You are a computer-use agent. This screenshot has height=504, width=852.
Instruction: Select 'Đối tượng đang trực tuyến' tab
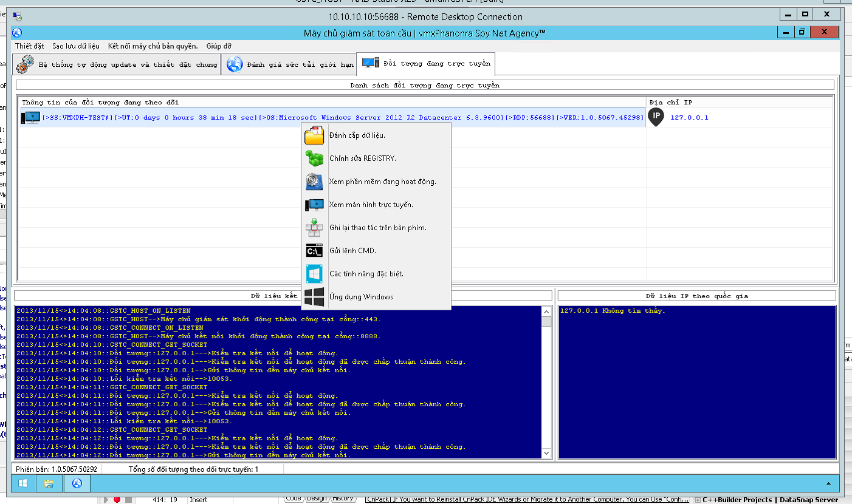(x=425, y=63)
